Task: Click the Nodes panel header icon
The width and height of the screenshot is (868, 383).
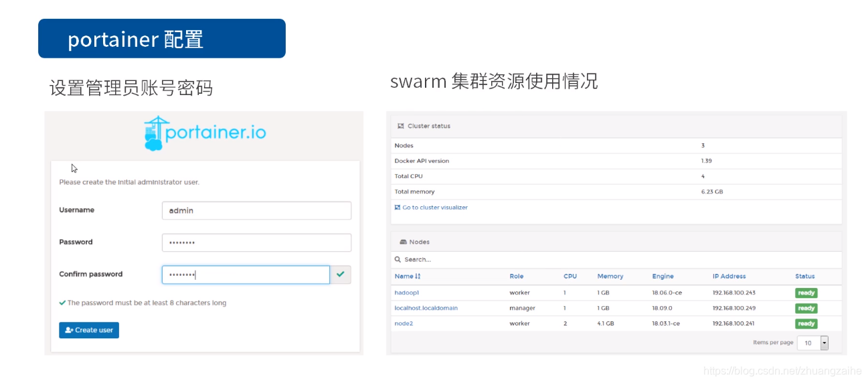Action: [x=403, y=242]
